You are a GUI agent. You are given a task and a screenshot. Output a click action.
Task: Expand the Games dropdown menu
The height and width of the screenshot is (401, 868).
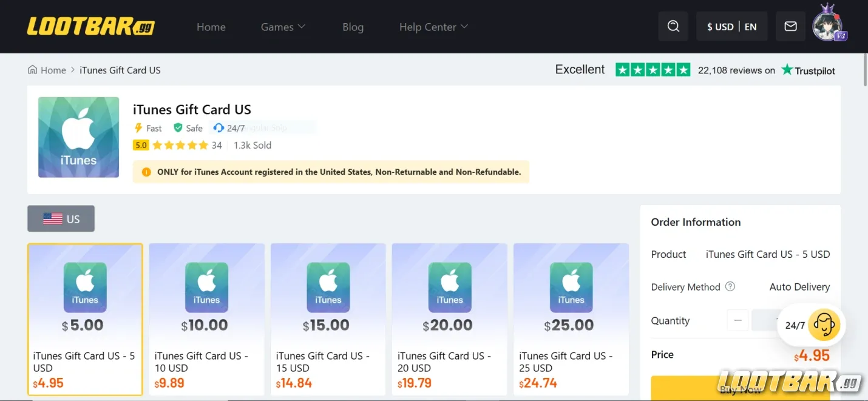[x=283, y=27]
